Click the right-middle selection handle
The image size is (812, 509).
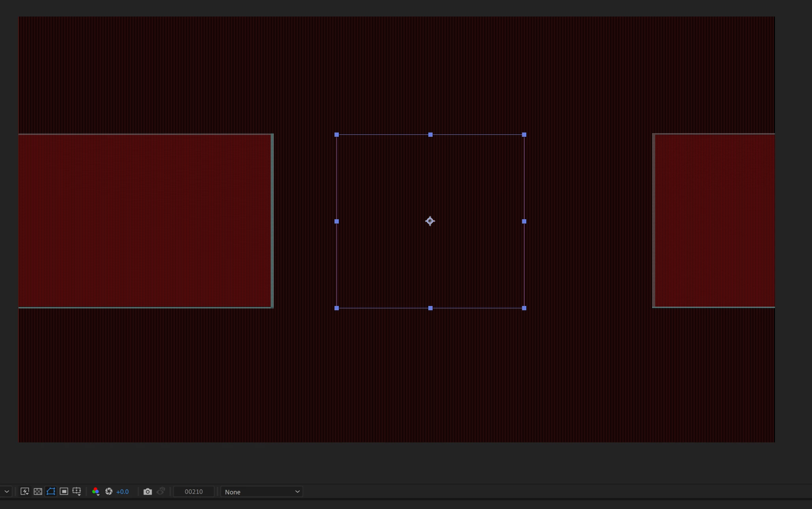[524, 222]
